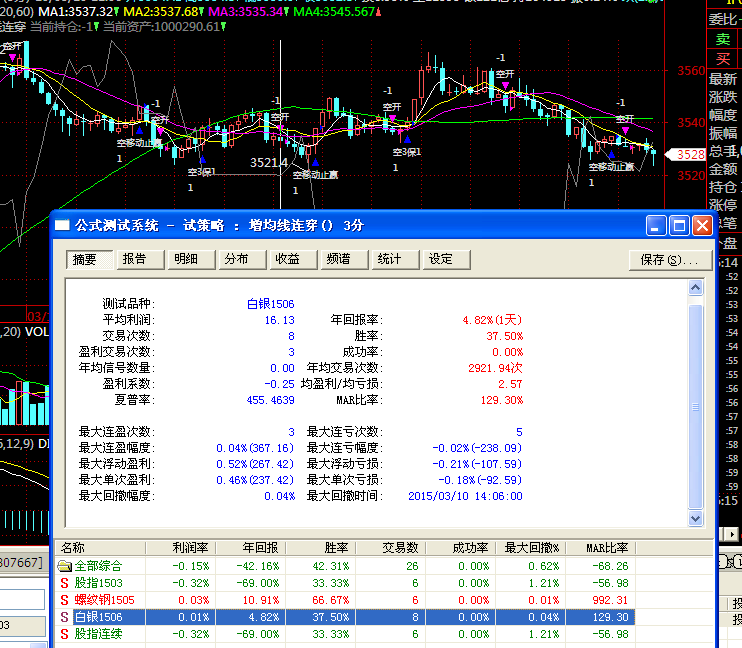Sort by the 名称 column header
This screenshot has width=742, height=648.
pos(100,548)
